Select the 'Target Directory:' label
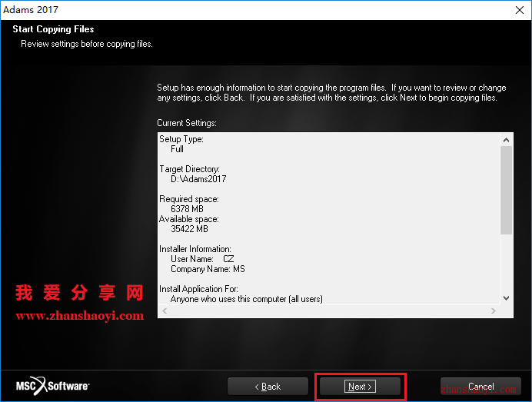Screen dimensions: 532x402 [189, 169]
